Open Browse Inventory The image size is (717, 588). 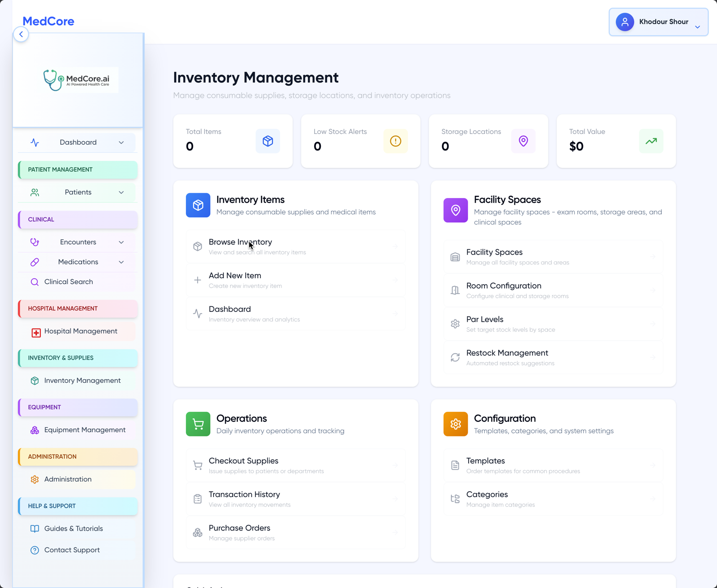click(x=295, y=246)
